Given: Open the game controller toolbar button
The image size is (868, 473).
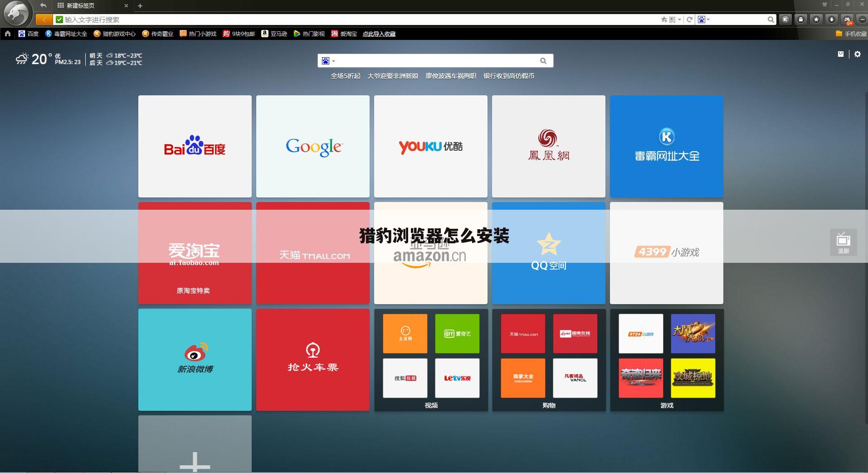Looking at the screenshot, I should click(847, 20).
